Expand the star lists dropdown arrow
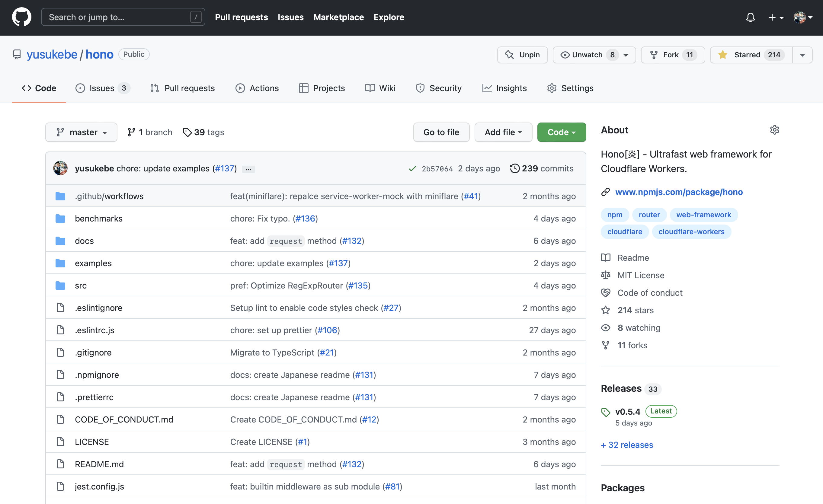This screenshot has height=504, width=823. click(x=802, y=55)
